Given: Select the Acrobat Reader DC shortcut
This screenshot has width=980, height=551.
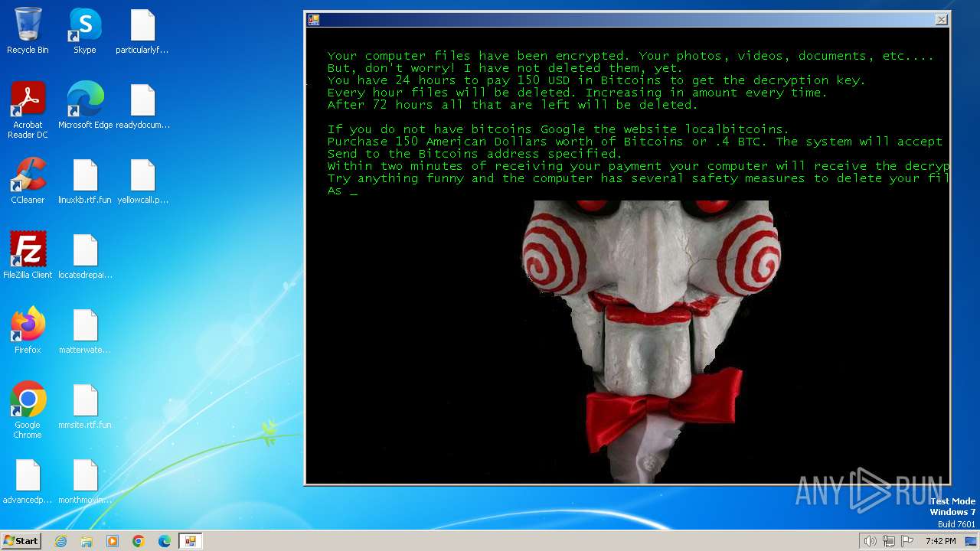Looking at the screenshot, I should tap(28, 111).
